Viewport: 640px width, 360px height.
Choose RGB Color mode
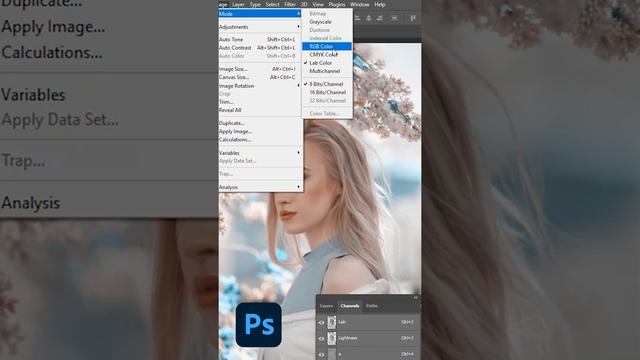pos(327,47)
